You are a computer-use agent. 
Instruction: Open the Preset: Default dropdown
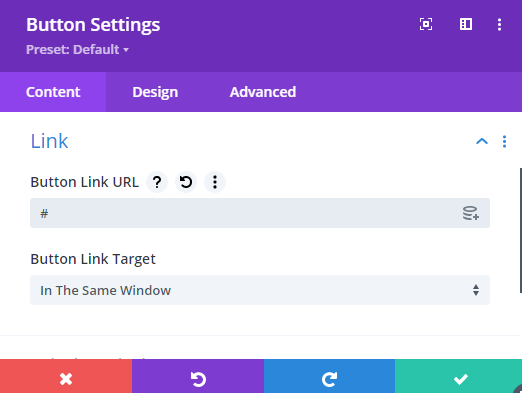pyautogui.click(x=77, y=50)
